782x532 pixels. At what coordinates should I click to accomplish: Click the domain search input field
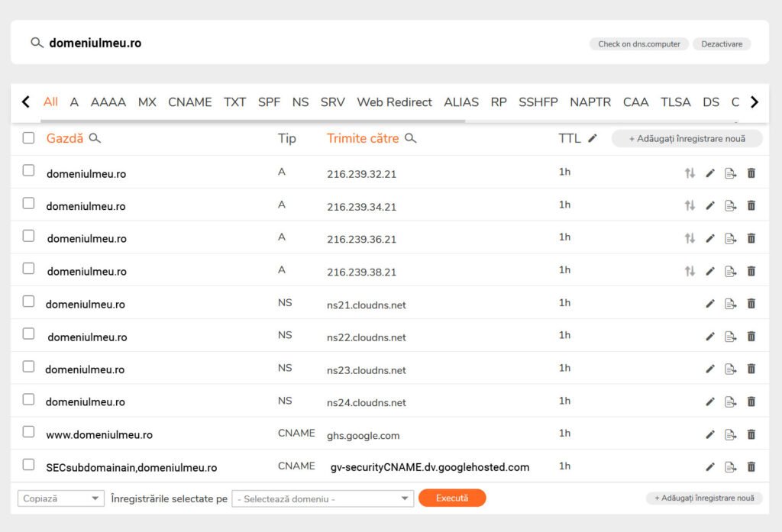pos(153,43)
